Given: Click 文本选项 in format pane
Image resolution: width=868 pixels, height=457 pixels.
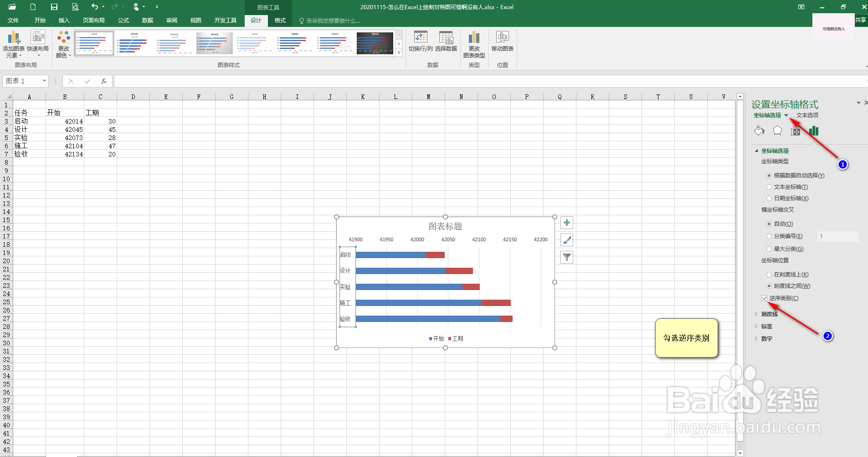Looking at the screenshot, I should [807, 115].
